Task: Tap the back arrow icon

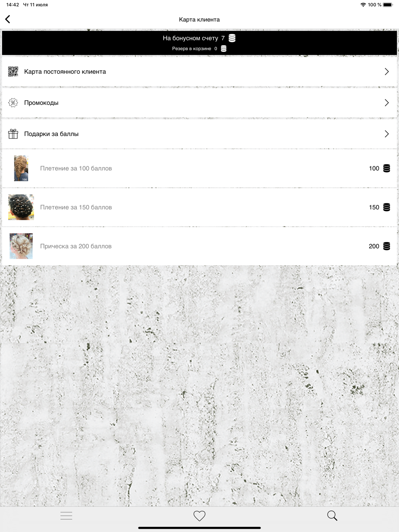Action: 8,19
